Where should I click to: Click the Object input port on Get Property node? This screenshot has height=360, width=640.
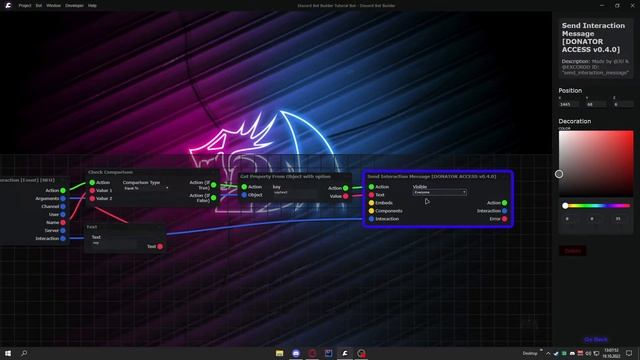(x=244, y=195)
